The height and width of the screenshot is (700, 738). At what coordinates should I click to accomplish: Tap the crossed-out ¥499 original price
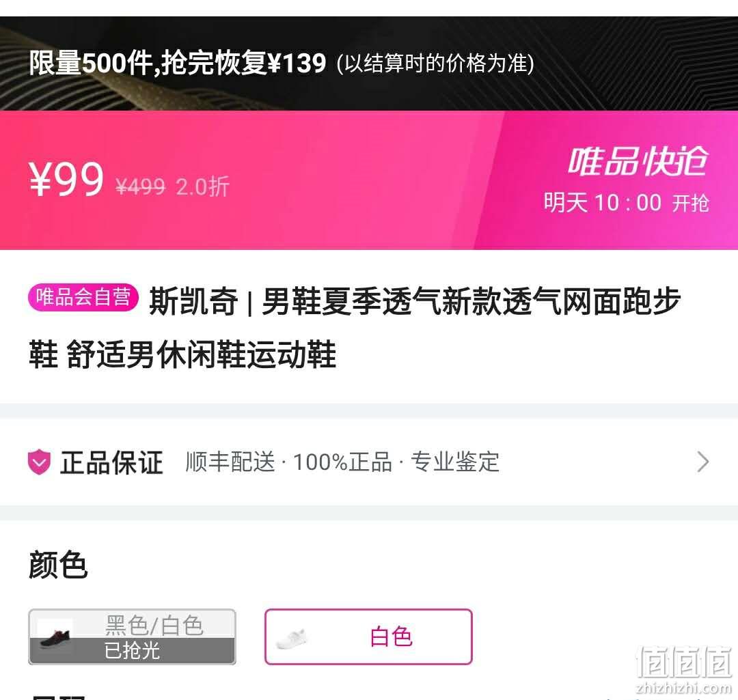click(140, 186)
